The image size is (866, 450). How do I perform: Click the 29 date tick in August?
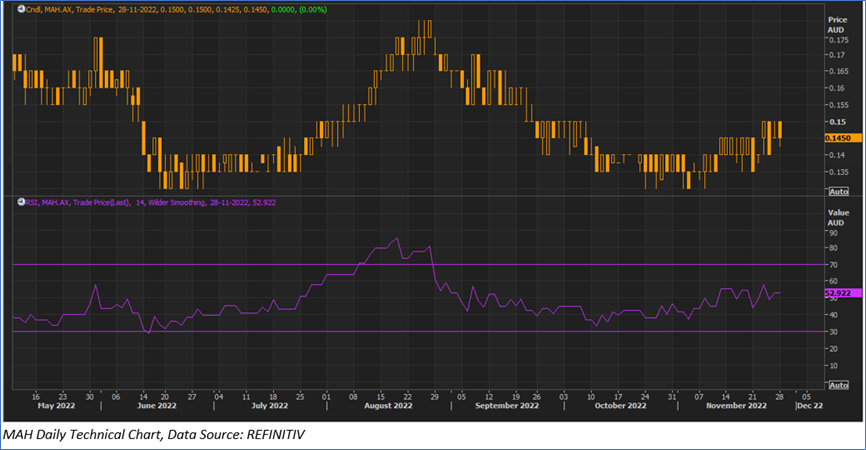coord(435,396)
